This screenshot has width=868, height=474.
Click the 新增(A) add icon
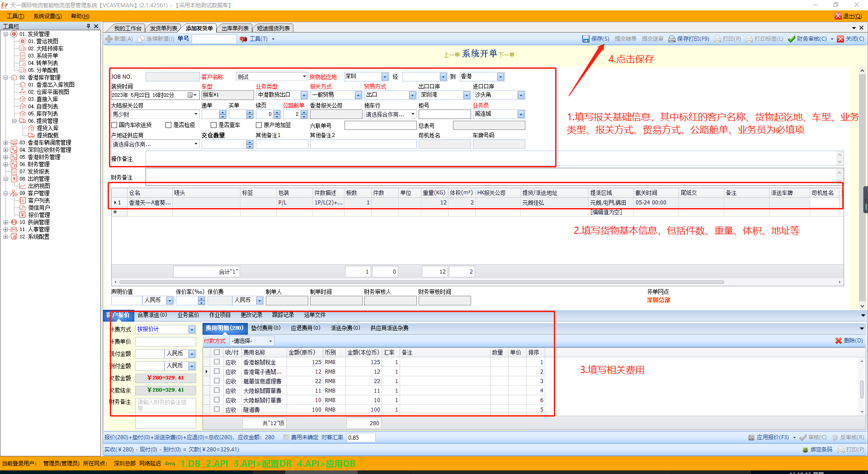[109, 39]
